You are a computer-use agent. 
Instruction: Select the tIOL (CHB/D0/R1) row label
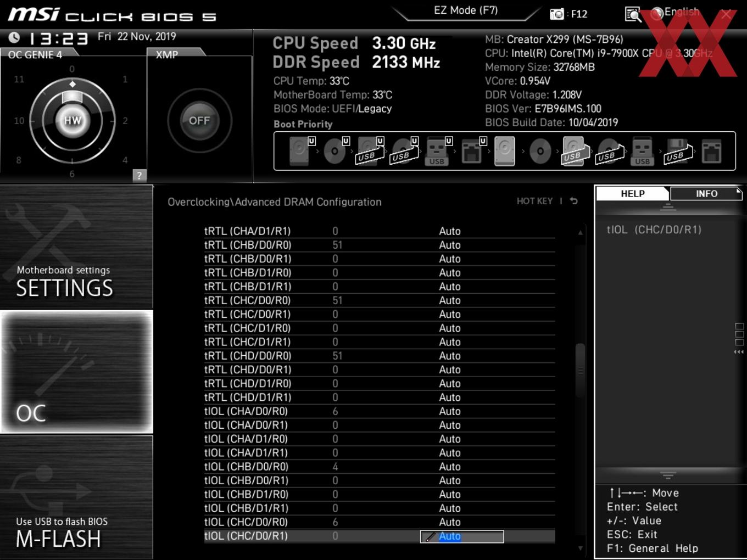coord(246,480)
